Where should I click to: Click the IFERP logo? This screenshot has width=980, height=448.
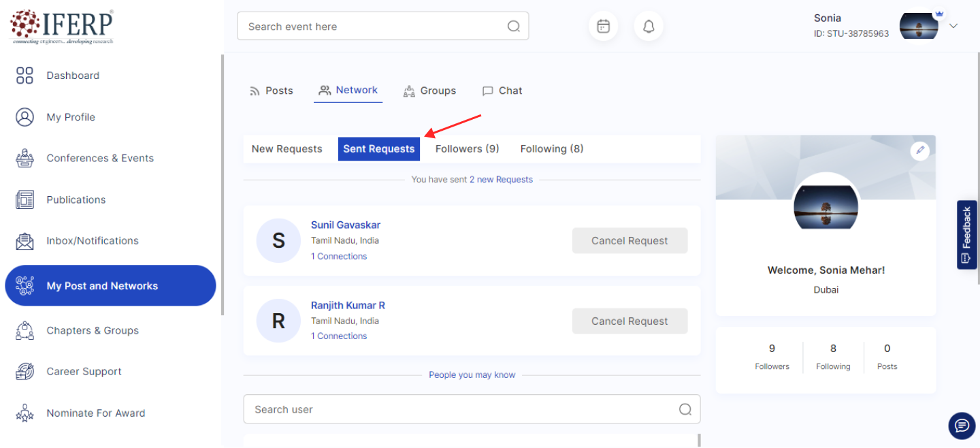(x=62, y=26)
